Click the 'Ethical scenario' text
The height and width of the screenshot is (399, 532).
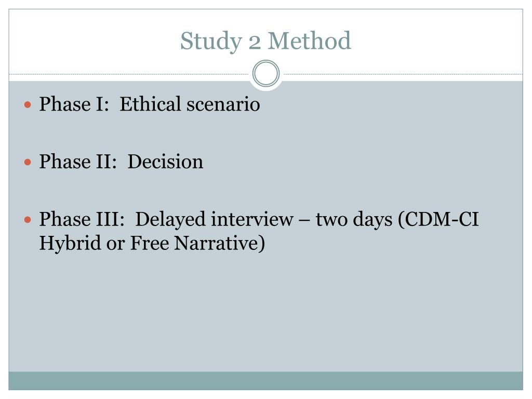[190, 104]
